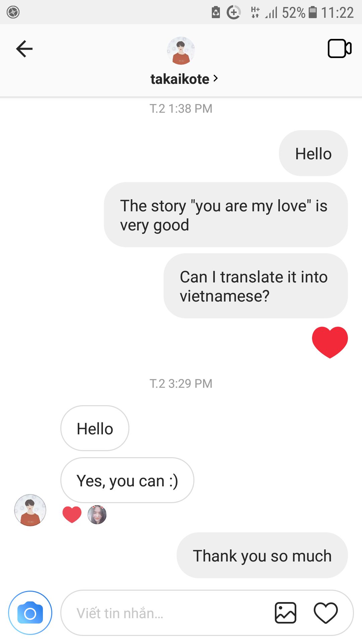
Task: Open the battery status icon in status bar
Action: pos(313,12)
